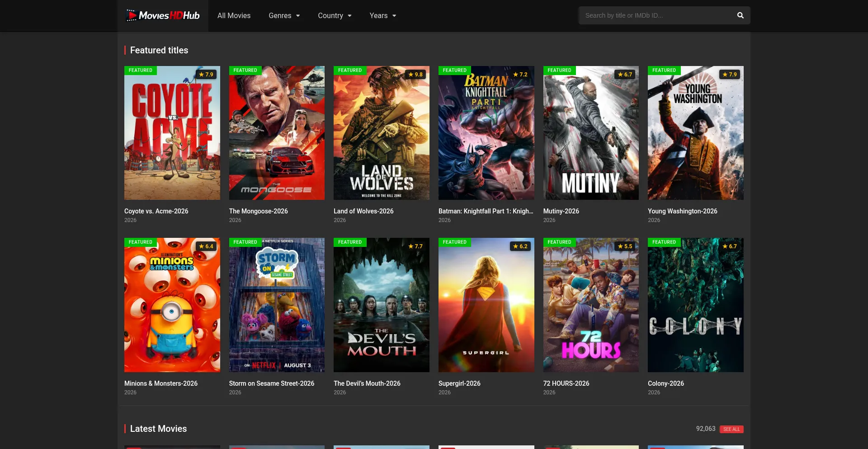This screenshot has width=868, height=449.
Task: Click the FEATURED tag on The Mongoose poster
Action: pyautogui.click(x=245, y=71)
